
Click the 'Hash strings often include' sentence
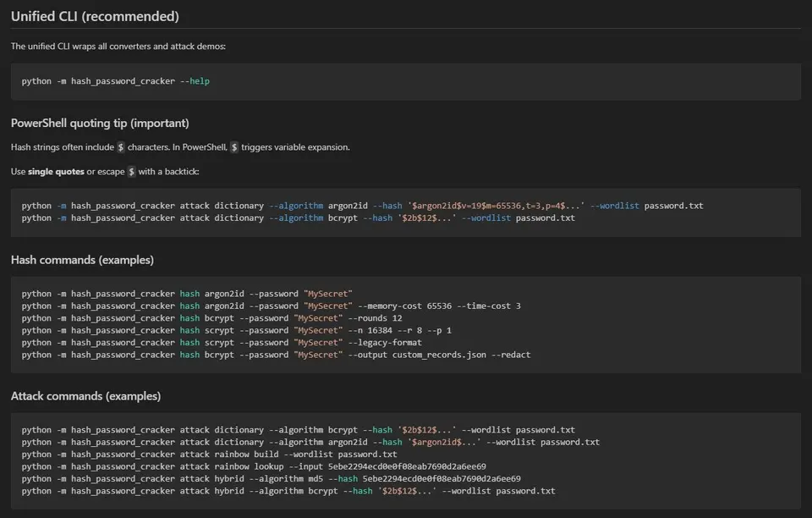click(x=180, y=147)
